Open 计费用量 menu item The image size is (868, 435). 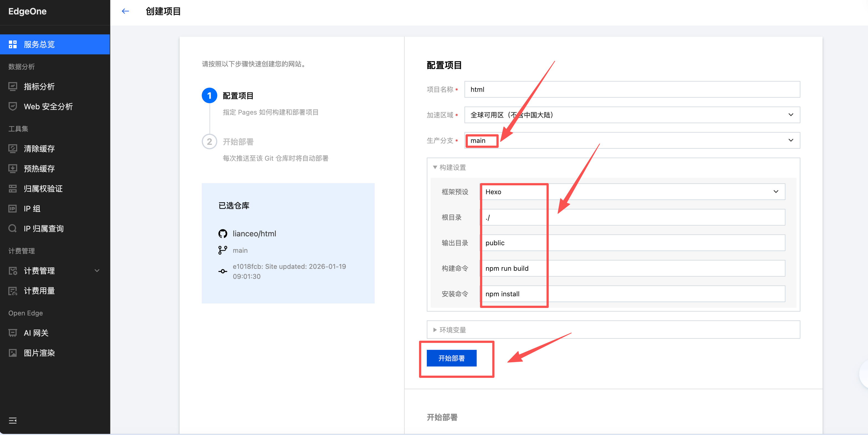click(x=39, y=291)
